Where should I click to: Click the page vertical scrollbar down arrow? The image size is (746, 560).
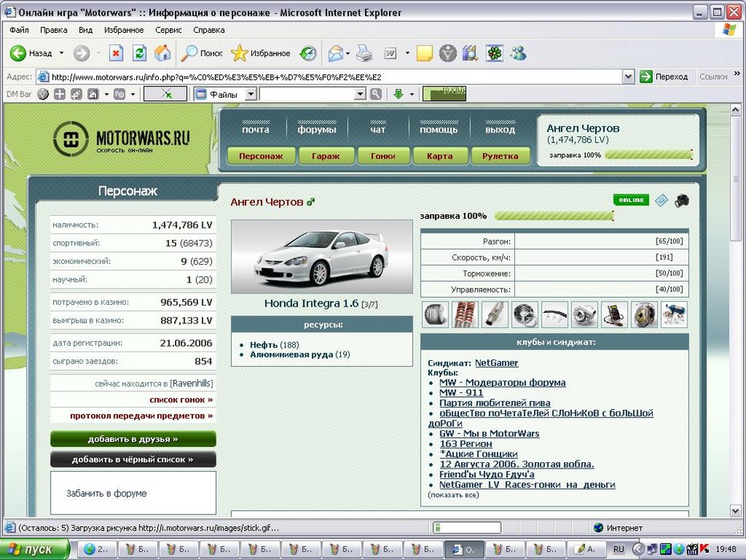(735, 510)
